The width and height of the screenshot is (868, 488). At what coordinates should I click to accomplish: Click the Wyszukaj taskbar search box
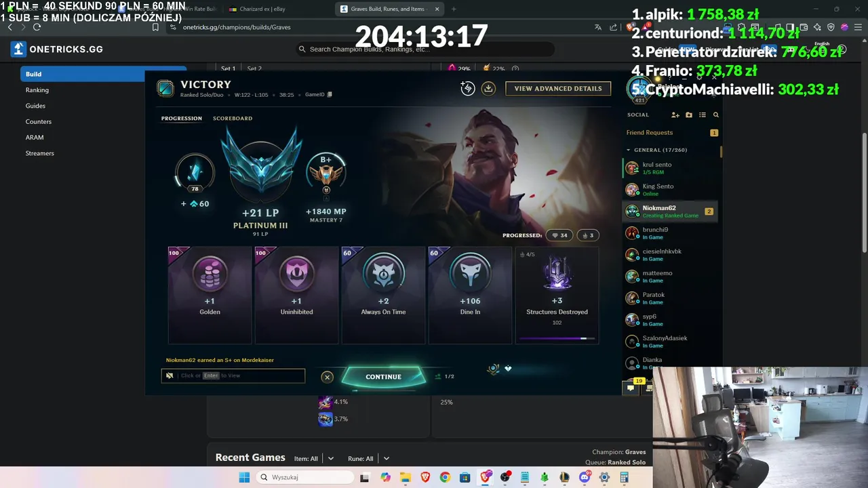[304, 477]
